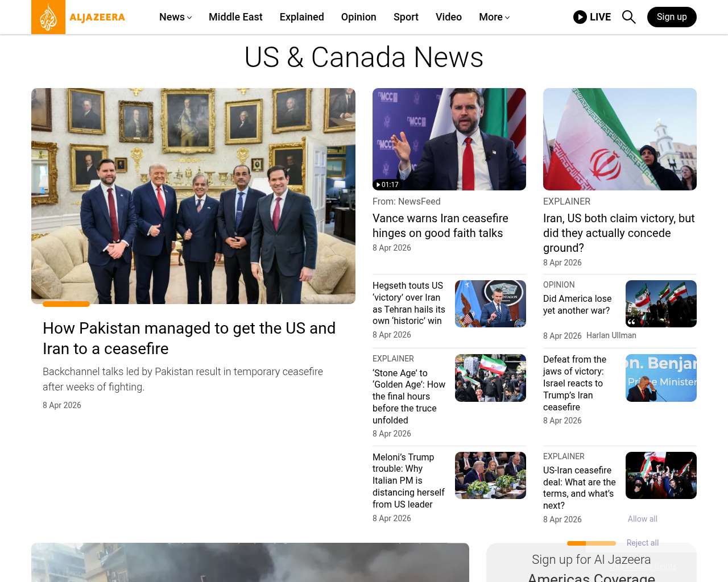Viewport: 728px width, 582px height.
Task: Click the OPINION tag above 'Did America lose'
Action: click(x=559, y=285)
